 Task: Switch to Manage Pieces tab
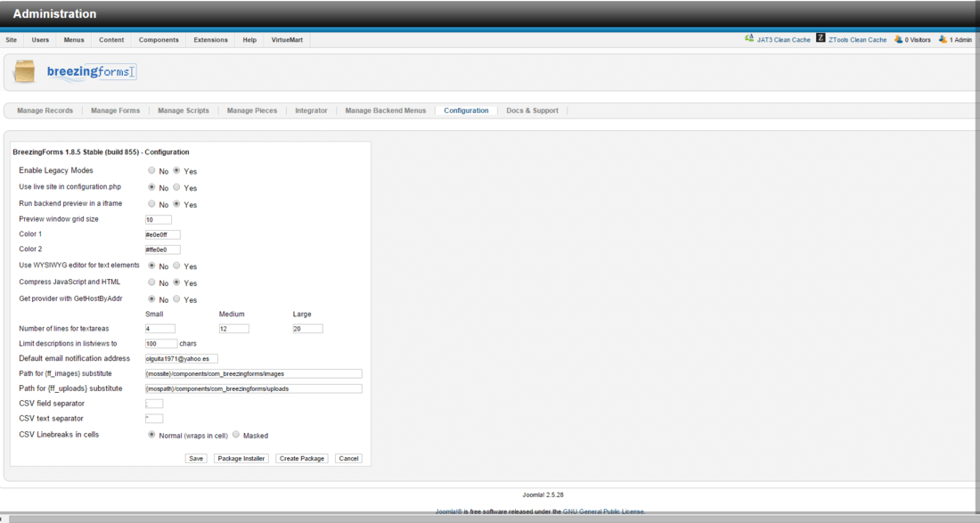(x=252, y=110)
